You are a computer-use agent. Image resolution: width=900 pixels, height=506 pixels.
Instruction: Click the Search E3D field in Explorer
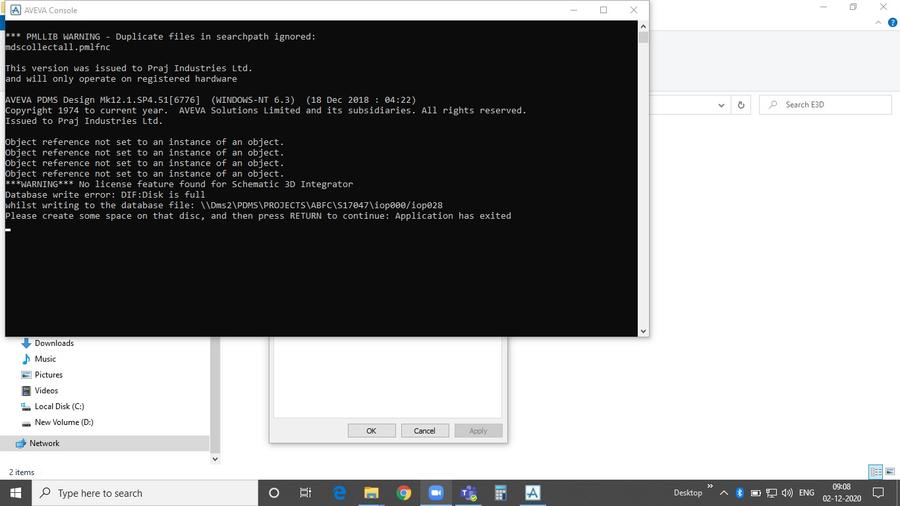(x=825, y=104)
